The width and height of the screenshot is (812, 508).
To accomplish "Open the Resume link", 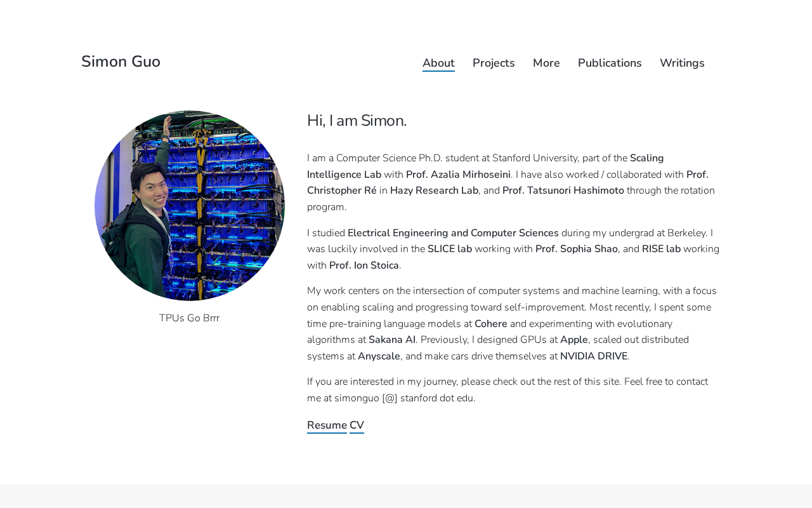I will tap(327, 425).
